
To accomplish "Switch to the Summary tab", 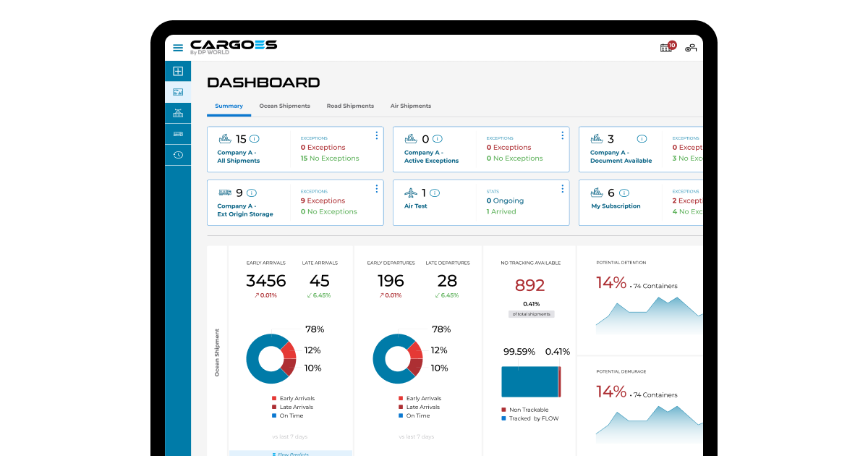I will 229,106.
